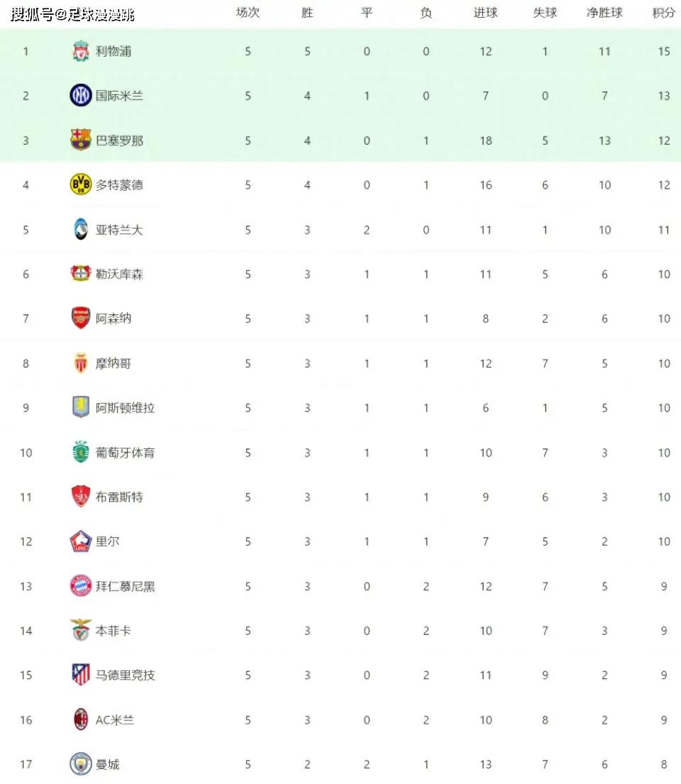Click the Borussia Dortmund BVB logo
Screen dimensions: 681x784
coord(80,184)
